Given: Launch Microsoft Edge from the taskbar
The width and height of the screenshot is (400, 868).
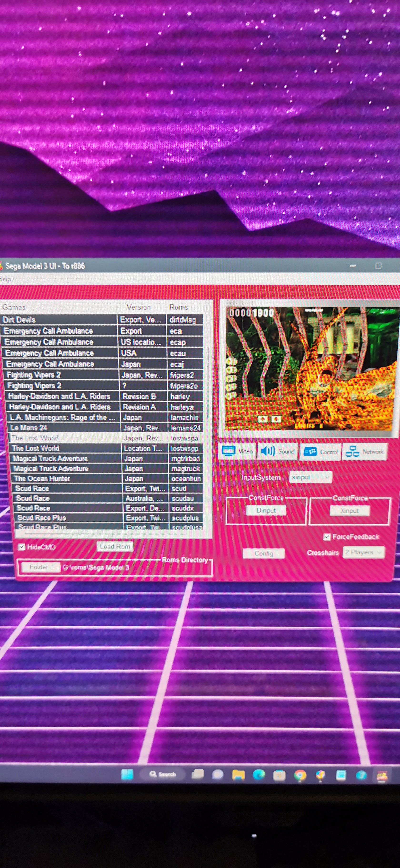Looking at the screenshot, I should click(x=259, y=775).
